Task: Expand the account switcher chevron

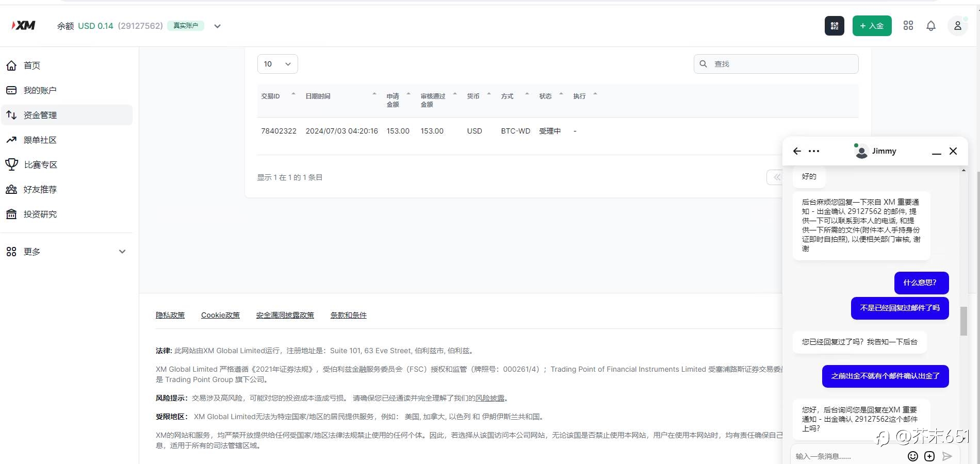Action: (x=218, y=26)
